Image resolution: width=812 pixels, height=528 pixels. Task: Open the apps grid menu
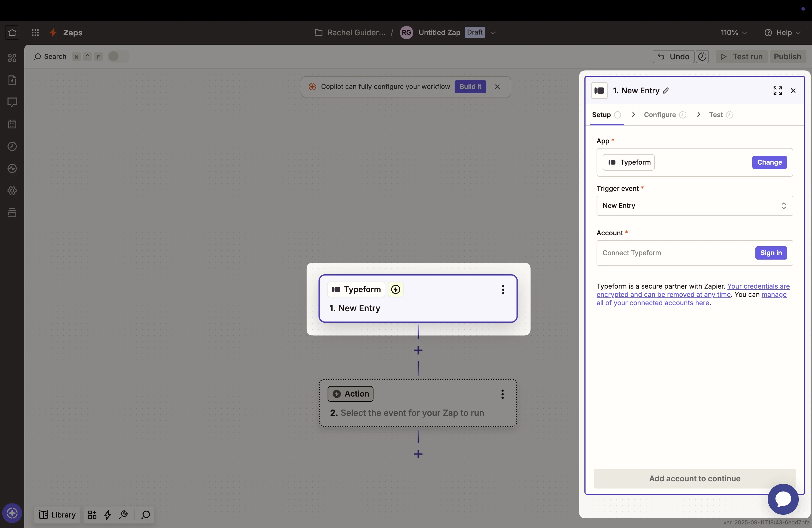(x=35, y=33)
